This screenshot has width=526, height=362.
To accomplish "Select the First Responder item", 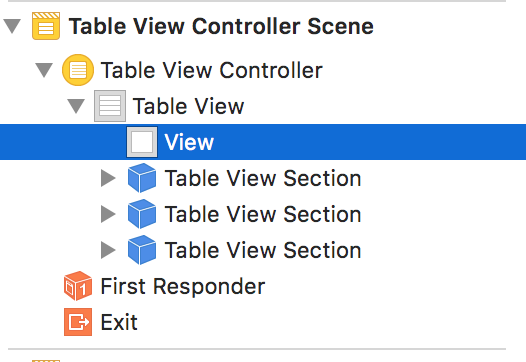I will tap(183, 286).
